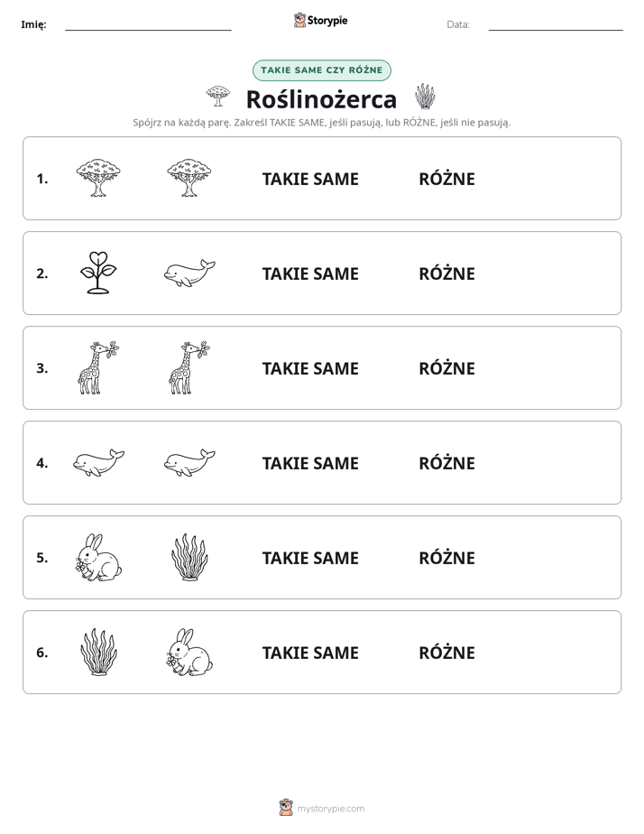Click the first tree picture in row 1
Viewport: 644px width, 834px height.
(x=98, y=178)
